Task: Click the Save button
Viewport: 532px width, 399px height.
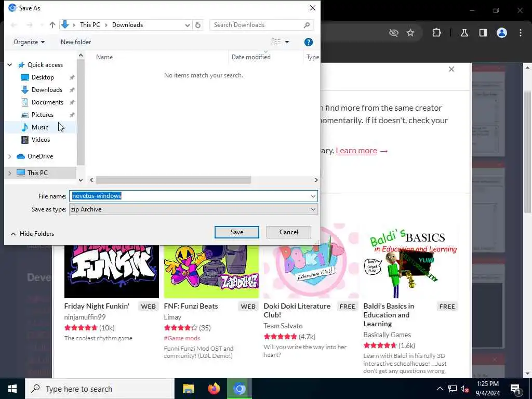Action: (237, 232)
